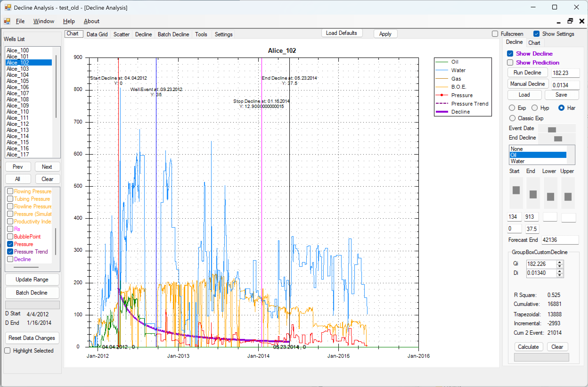This screenshot has width=588, height=387.
Task: Click the Load button
Action: point(524,95)
